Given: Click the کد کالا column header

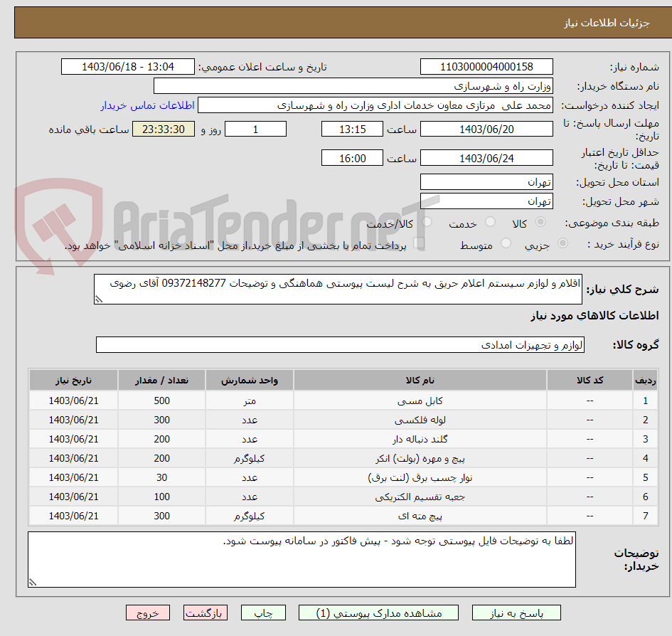Looking at the screenshot, I should (x=590, y=381).
